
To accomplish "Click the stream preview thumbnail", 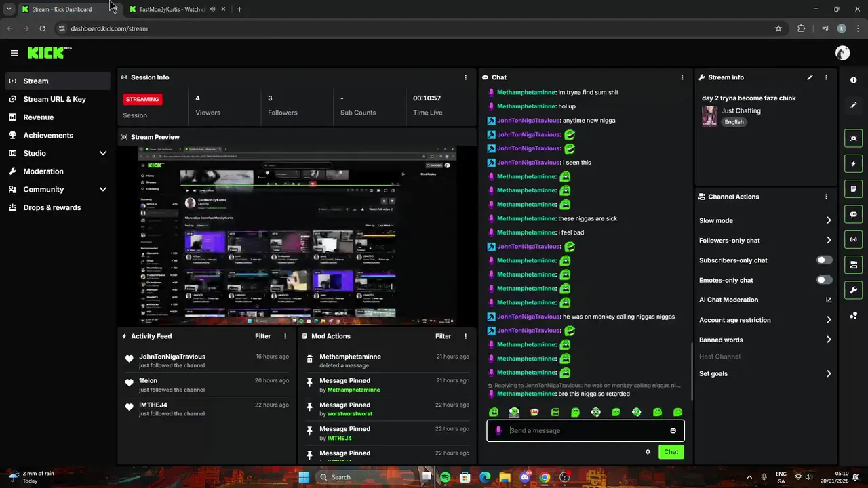I will coord(296,236).
